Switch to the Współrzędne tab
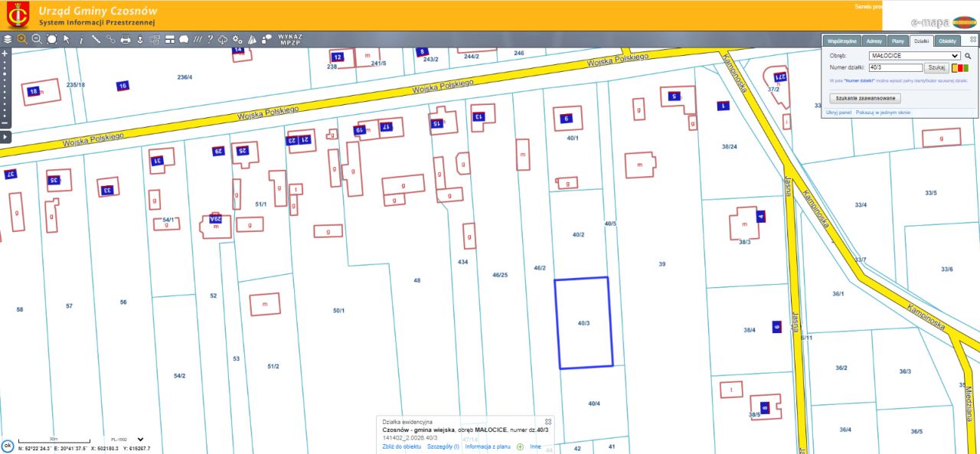Image resolution: width=980 pixels, height=454 pixels. pyautogui.click(x=842, y=41)
